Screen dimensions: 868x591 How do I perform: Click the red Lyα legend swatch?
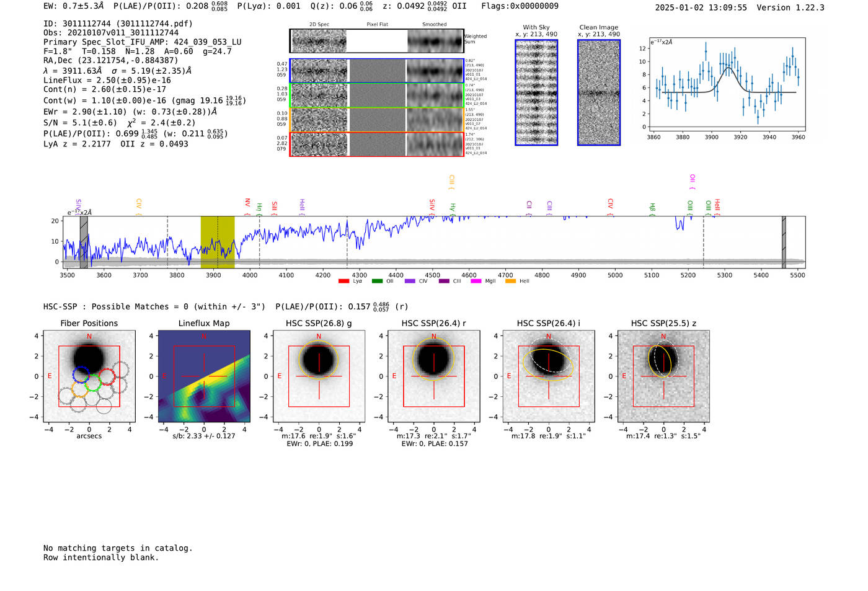point(343,281)
